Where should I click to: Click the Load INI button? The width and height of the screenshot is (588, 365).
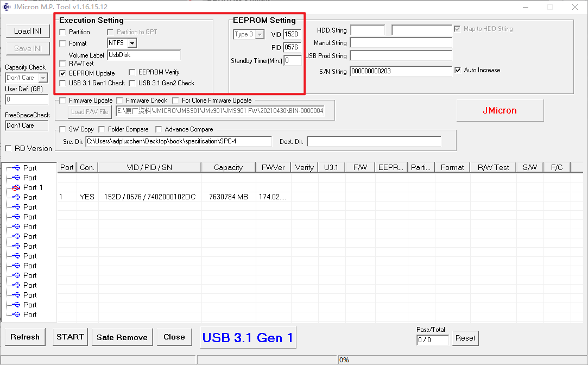click(28, 31)
